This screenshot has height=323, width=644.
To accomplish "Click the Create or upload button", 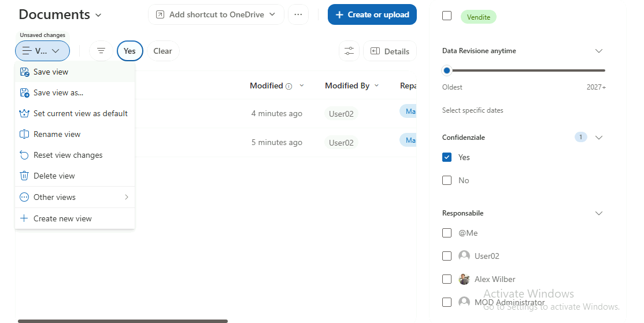I will (x=372, y=14).
